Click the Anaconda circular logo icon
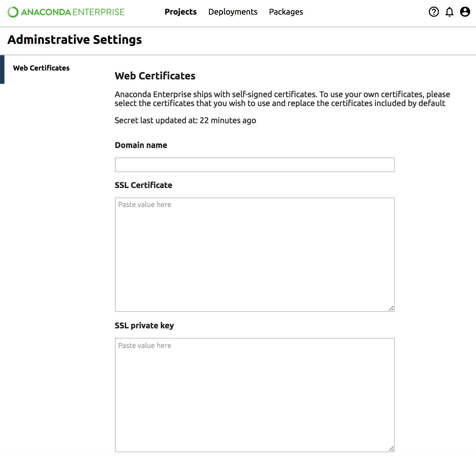 tap(13, 12)
